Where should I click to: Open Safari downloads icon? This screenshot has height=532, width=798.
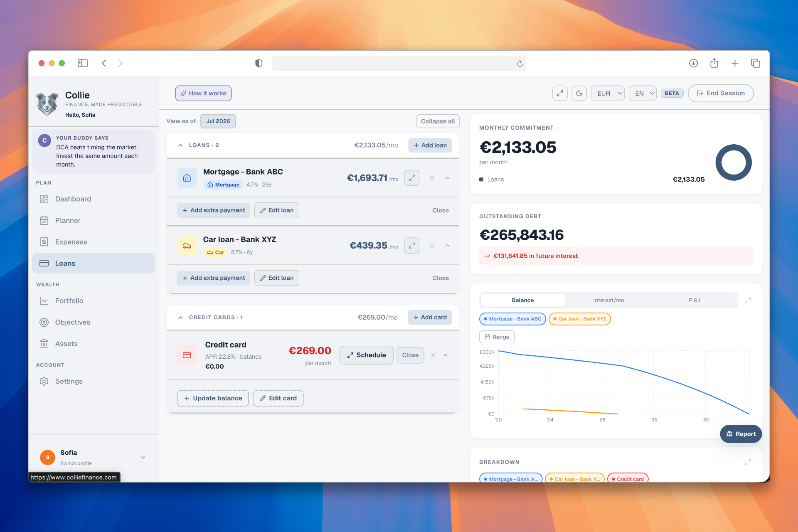click(x=693, y=63)
